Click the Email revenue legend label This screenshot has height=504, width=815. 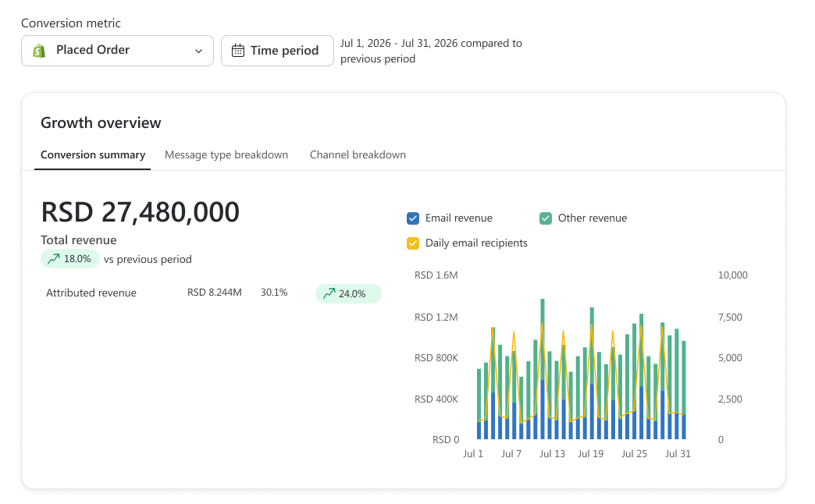tap(458, 218)
